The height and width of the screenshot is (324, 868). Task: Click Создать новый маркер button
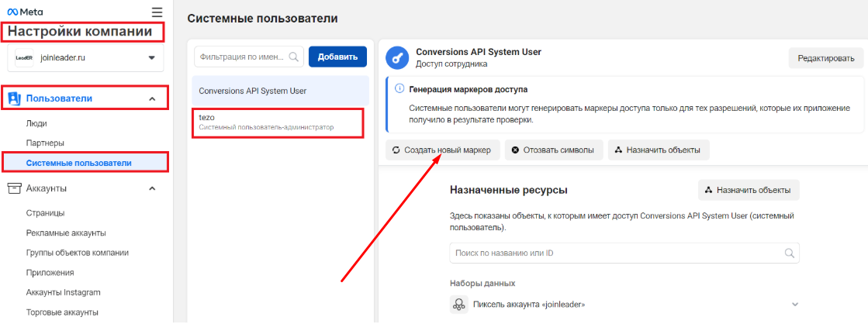441,150
